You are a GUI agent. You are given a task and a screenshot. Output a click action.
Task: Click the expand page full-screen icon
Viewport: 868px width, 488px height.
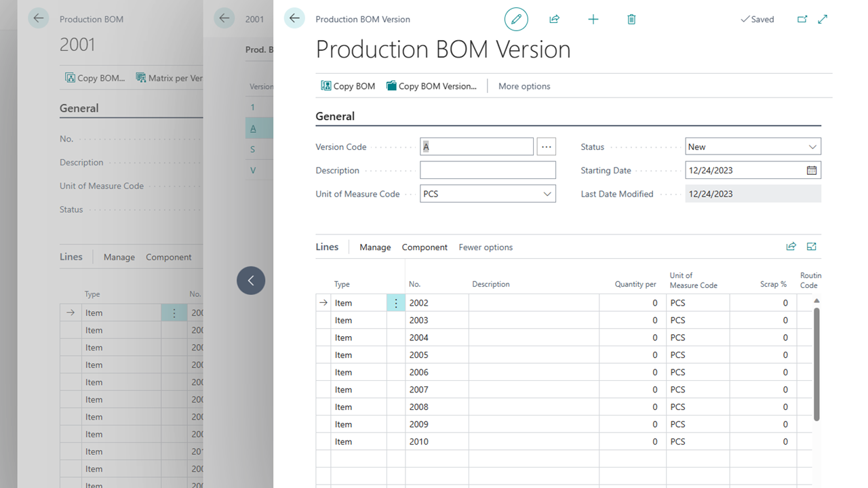[x=823, y=19]
